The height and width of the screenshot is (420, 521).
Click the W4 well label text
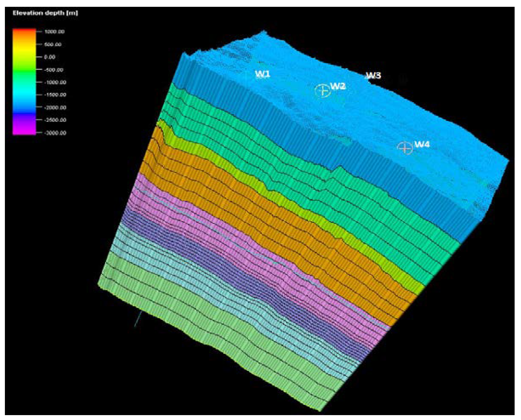click(x=422, y=144)
